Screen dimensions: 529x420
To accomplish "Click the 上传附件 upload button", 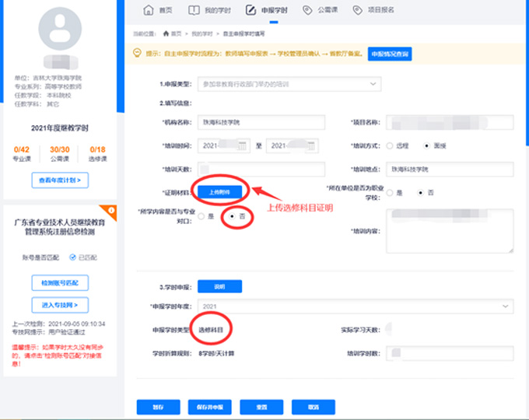I will [219, 191].
